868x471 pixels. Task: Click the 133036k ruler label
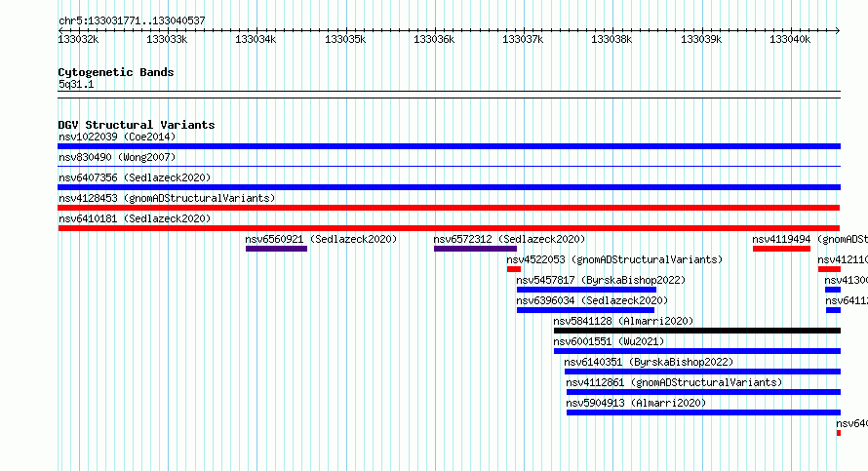click(x=434, y=39)
